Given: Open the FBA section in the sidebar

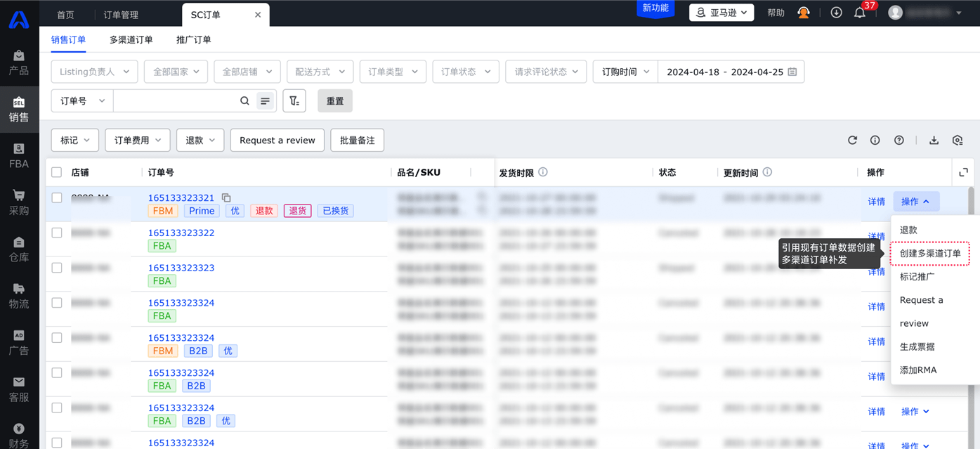Looking at the screenshot, I should point(19,156).
